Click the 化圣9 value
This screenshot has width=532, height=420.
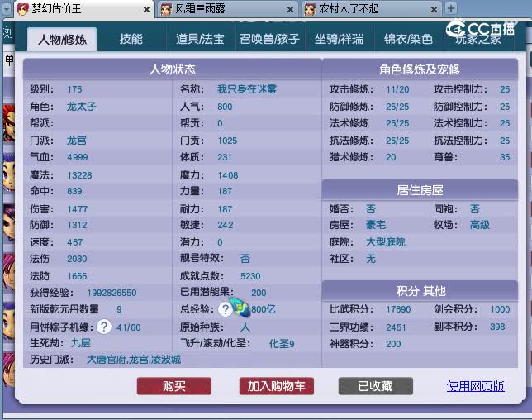tap(282, 344)
